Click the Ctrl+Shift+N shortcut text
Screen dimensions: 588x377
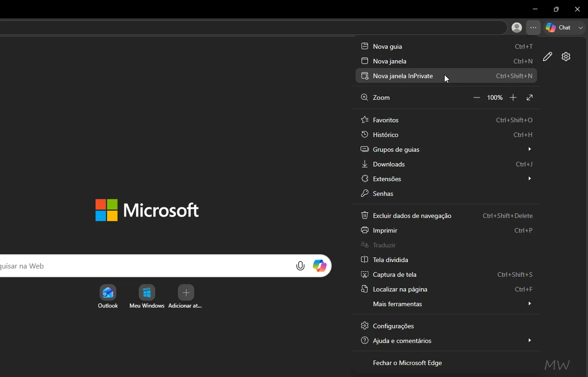click(514, 76)
